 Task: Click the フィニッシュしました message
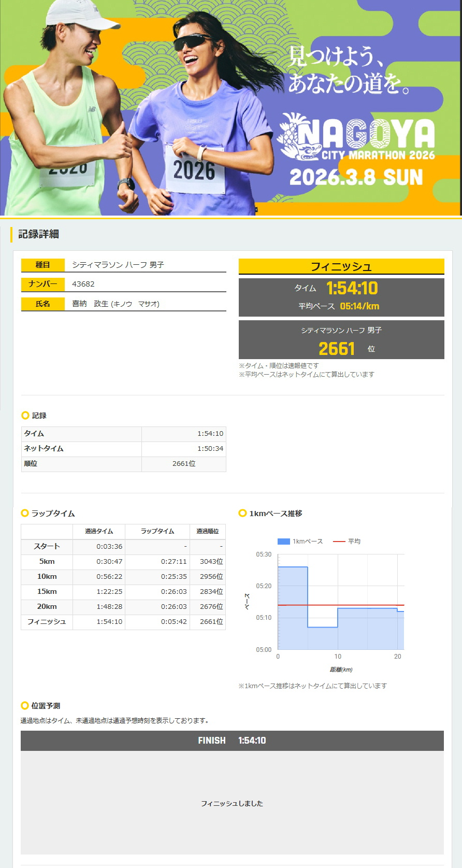pos(232,803)
